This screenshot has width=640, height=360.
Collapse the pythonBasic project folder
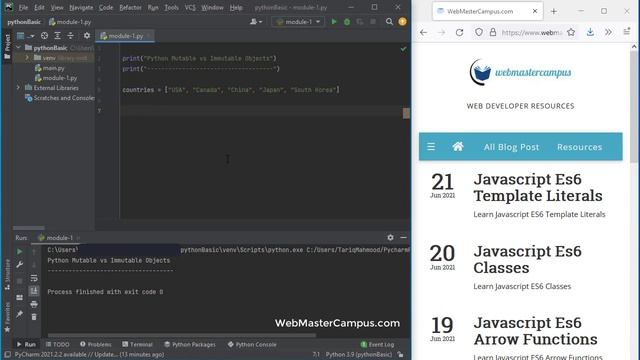tap(18, 48)
